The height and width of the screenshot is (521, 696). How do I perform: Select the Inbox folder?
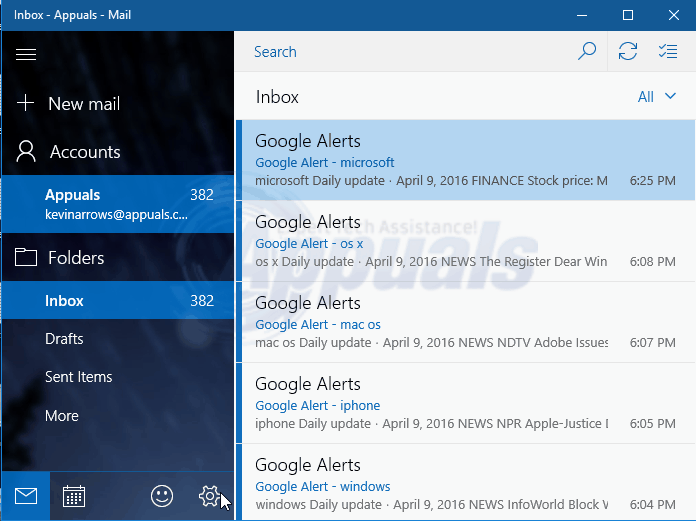[x=118, y=300]
